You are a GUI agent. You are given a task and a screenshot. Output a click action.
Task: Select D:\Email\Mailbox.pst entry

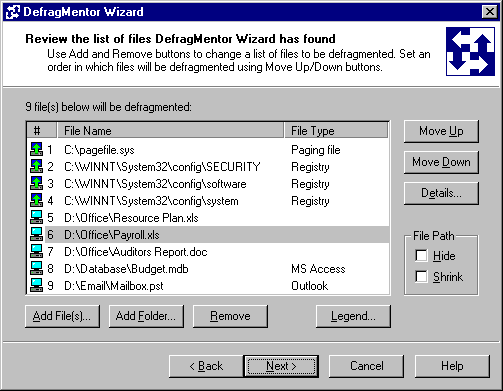[x=114, y=286]
